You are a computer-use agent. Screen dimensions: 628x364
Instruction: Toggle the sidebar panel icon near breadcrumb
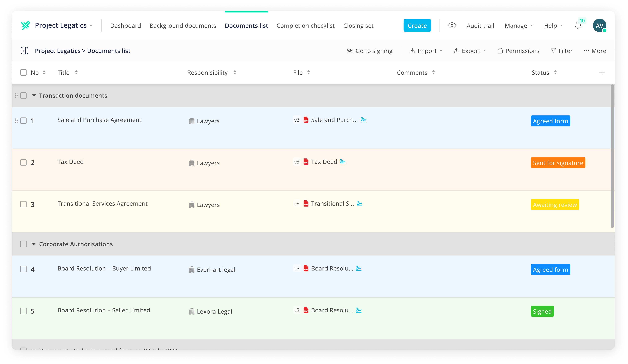pos(24,51)
